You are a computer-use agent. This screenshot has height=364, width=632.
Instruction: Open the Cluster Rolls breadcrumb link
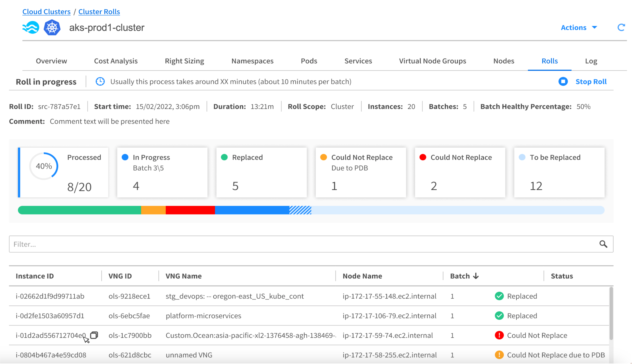(x=99, y=12)
